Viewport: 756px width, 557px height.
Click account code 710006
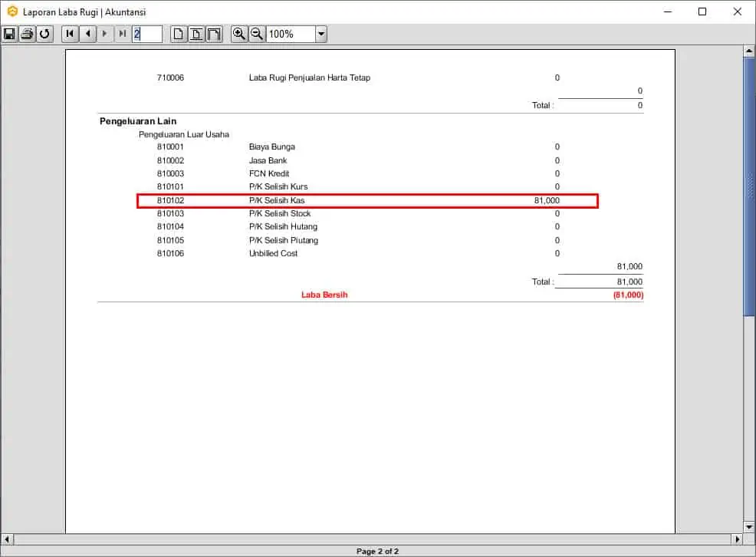[x=170, y=77]
